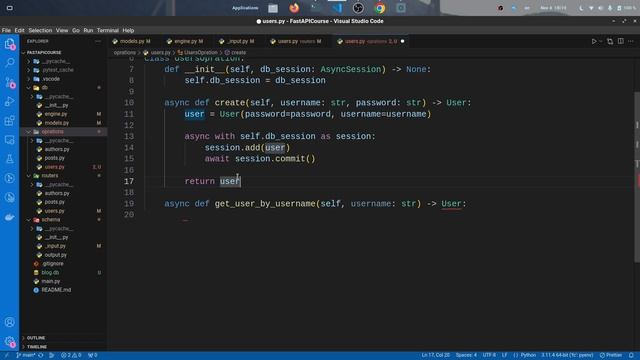
Task: Click the editor vertical scrollbar
Action: 637,178
